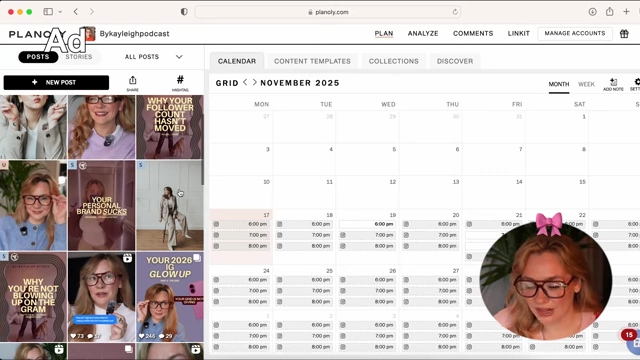Click reel icon on glasses video thumbnail
Image resolution: width=640 pixels, height=360 pixels.
pyautogui.click(x=127, y=258)
